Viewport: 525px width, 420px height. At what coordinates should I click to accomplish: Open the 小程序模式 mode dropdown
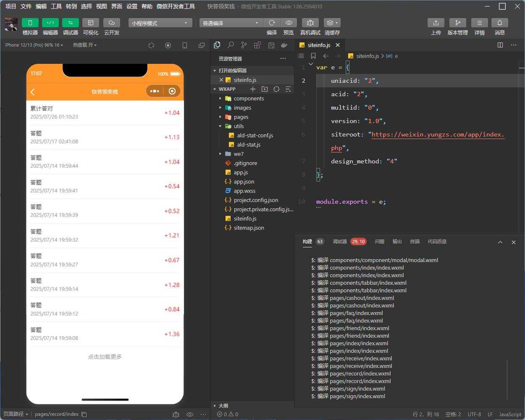[x=160, y=23]
